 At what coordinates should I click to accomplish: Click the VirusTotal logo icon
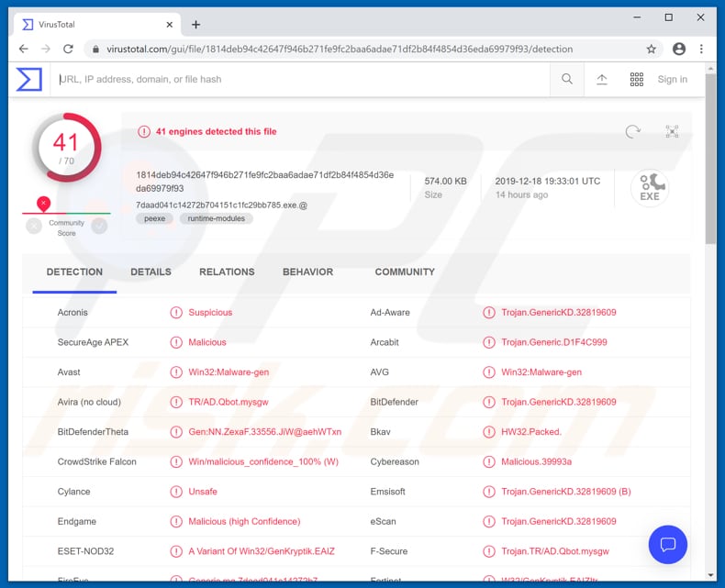pos(29,79)
